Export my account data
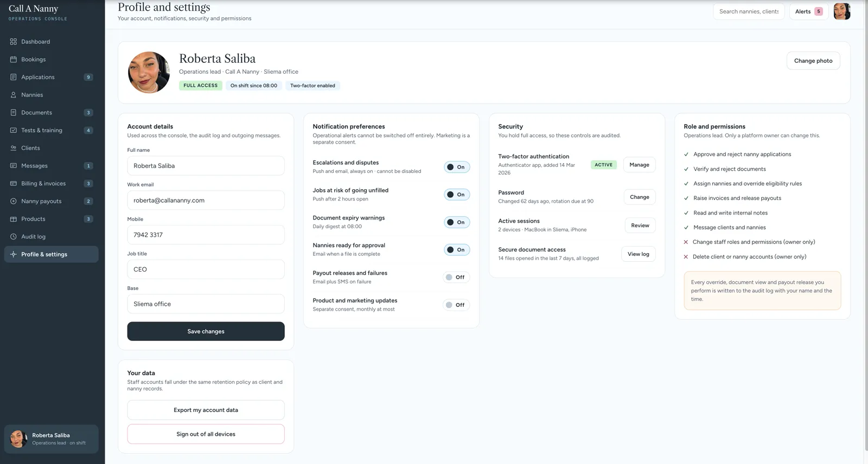868x464 pixels. tap(206, 410)
